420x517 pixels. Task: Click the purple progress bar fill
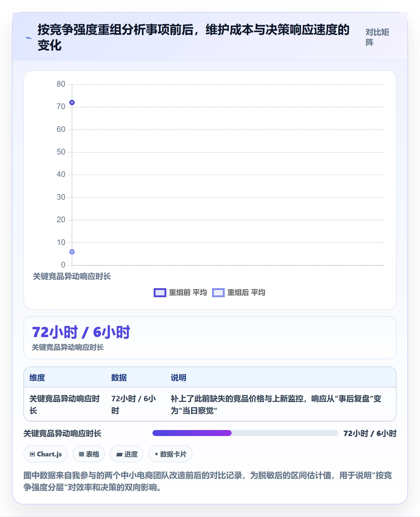coord(192,433)
